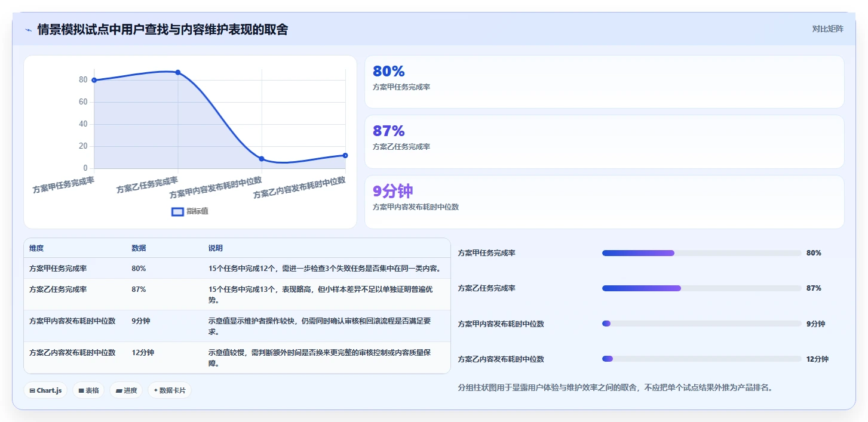Click the 方案甲内容发布耗时中位数 progress bar
Screen dimensions: 868x422
[702, 324]
